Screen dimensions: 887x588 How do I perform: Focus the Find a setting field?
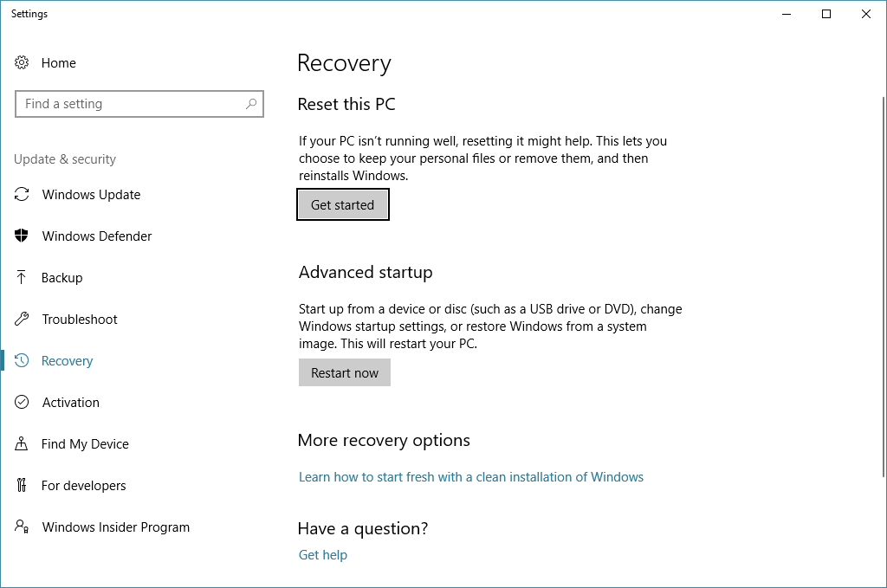[139, 104]
